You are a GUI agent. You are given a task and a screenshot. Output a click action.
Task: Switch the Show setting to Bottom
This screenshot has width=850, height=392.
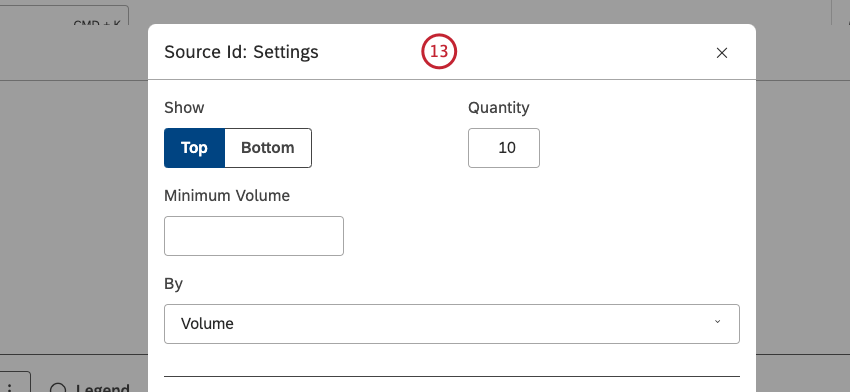pos(268,148)
